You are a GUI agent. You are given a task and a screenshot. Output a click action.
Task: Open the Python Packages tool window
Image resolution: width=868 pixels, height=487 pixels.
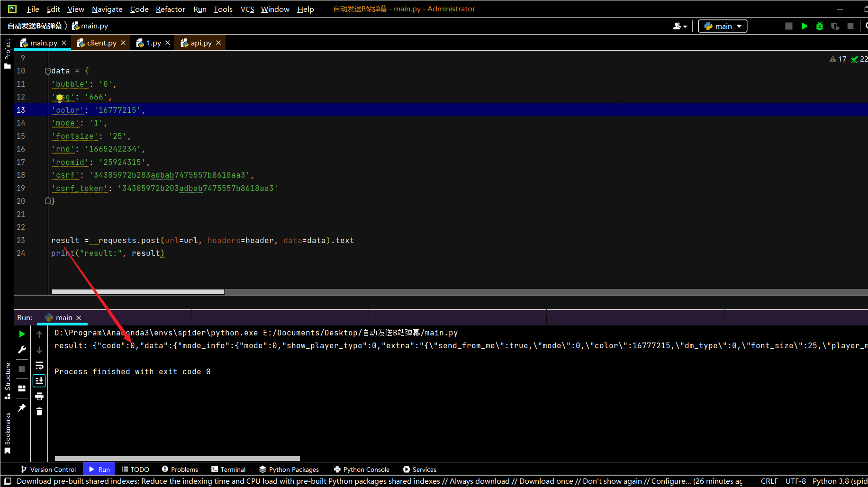289,469
